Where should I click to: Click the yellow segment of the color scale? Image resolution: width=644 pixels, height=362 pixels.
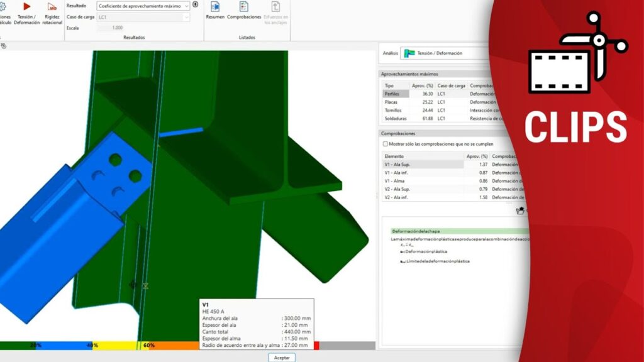[115, 346]
